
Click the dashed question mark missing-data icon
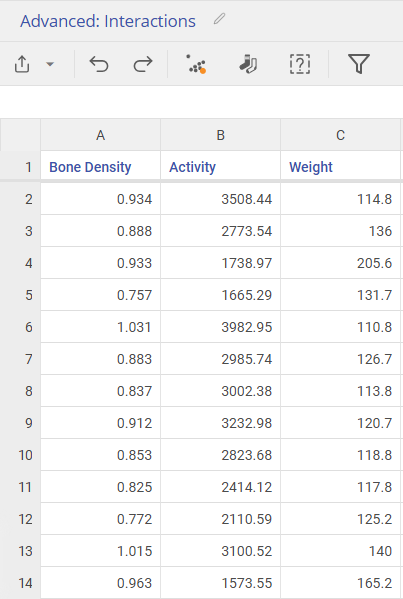click(300, 64)
